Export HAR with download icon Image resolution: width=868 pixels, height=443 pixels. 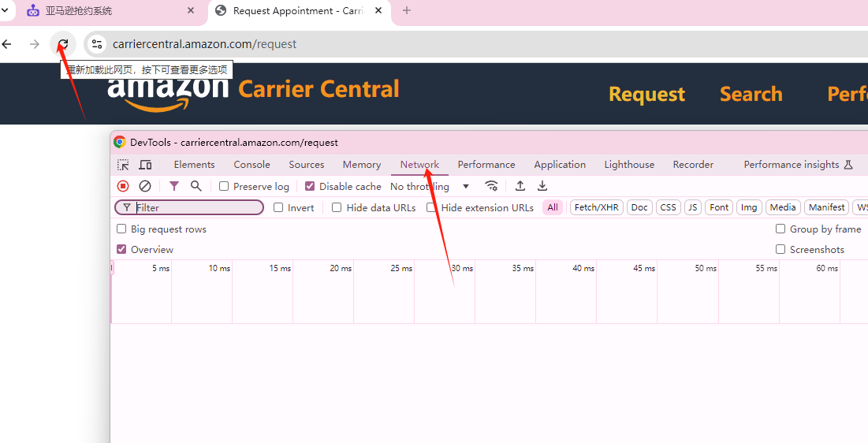pyautogui.click(x=542, y=186)
